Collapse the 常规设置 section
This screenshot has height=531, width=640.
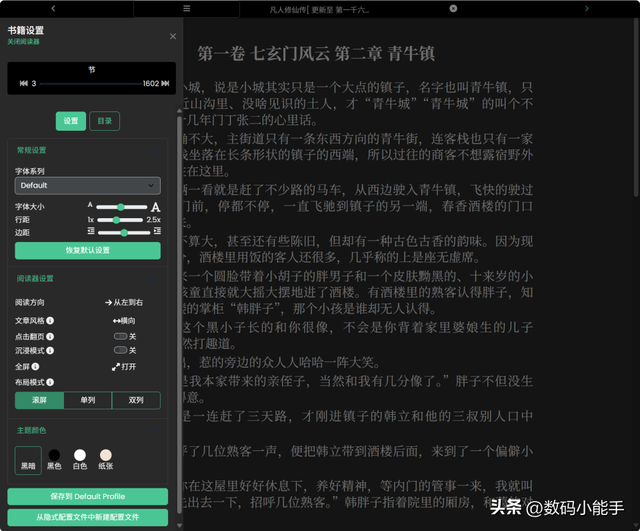pyautogui.click(x=154, y=150)
